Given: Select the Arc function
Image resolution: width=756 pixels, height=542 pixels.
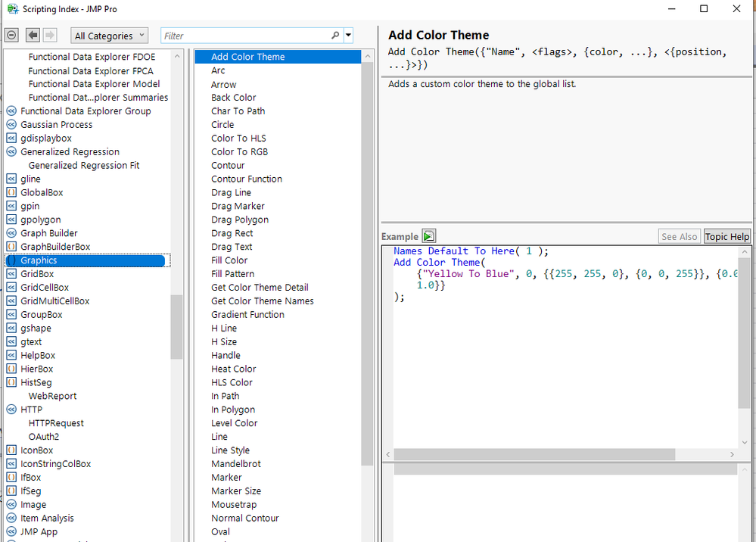Looking at the screenshot, I should coord(218,70).
